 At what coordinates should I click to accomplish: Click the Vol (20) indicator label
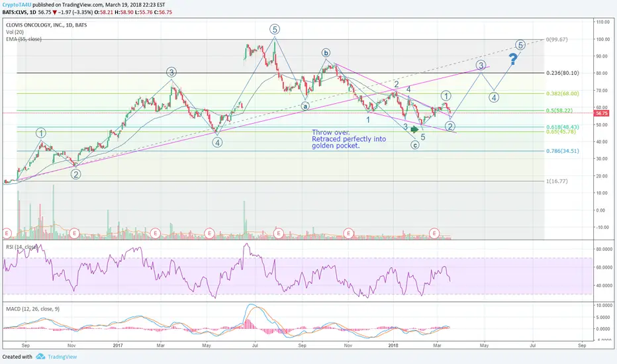pyautogui.click(x=15, y=32)
